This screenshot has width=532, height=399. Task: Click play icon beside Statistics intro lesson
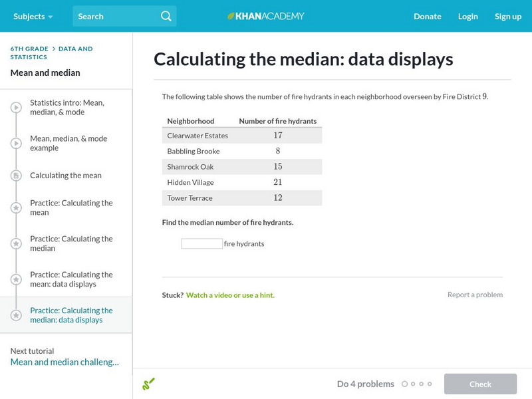(x=16, y=108)
